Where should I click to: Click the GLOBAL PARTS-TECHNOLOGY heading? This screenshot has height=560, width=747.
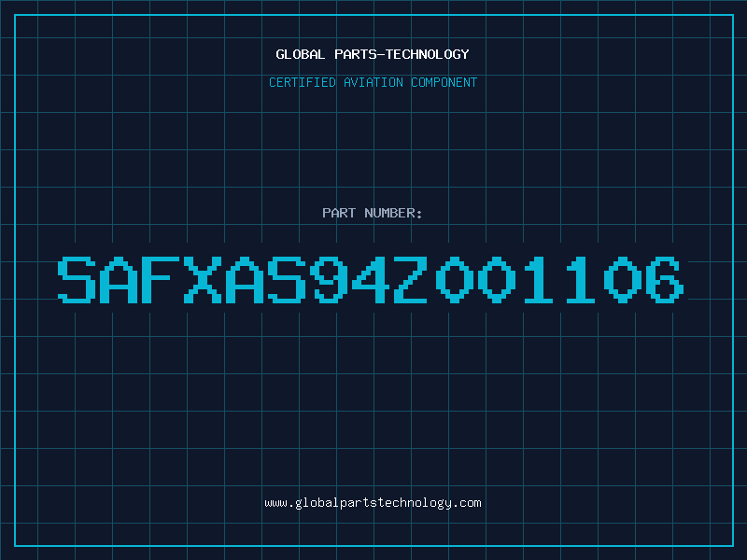click(373, 54)
